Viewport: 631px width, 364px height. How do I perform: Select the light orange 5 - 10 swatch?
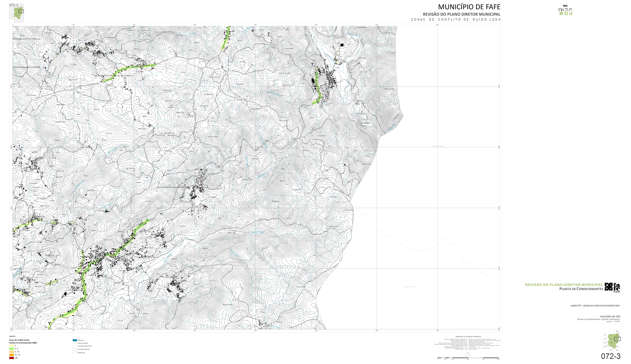click(11, 352)
